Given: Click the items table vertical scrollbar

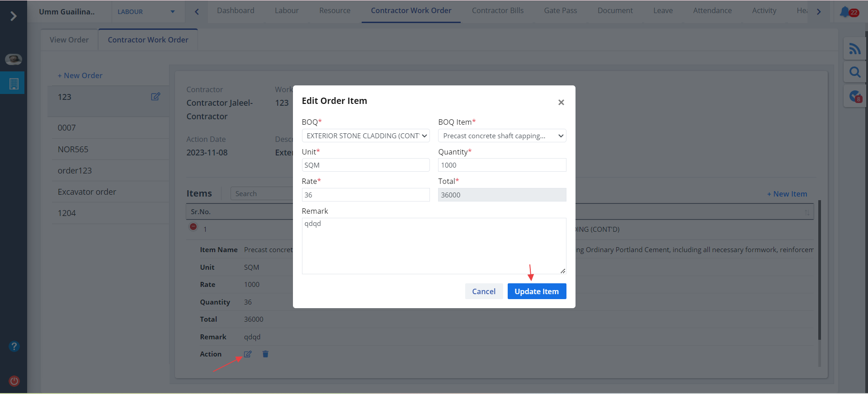Looking at the screenshot, I should click(x=819, y=271).
